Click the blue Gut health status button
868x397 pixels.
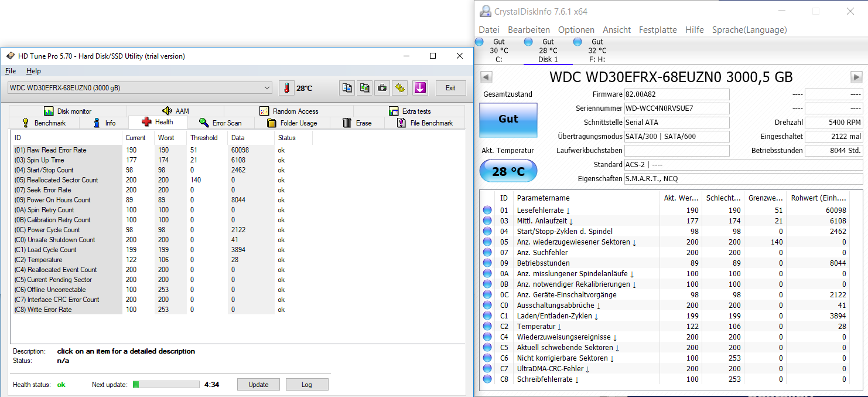click(508, 120)
